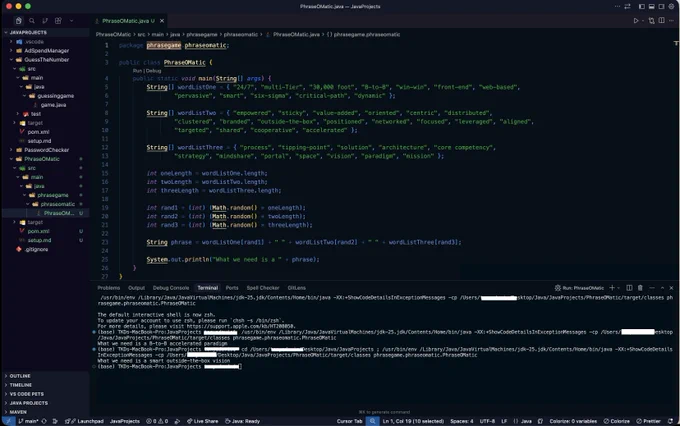Close the PhraseOMatic.java editor tab
Image resolution: width=680 pixels, height=426 pixels.
coord(162,21)
